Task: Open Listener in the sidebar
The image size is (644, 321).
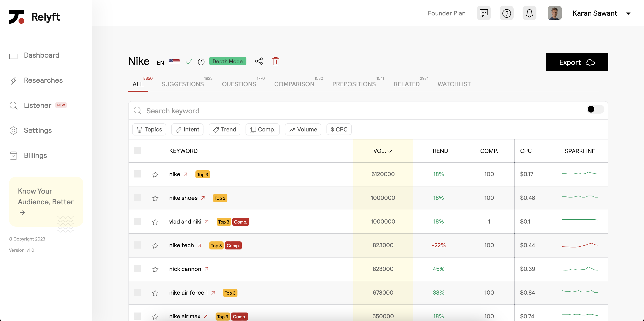Action: pos(38,105)
